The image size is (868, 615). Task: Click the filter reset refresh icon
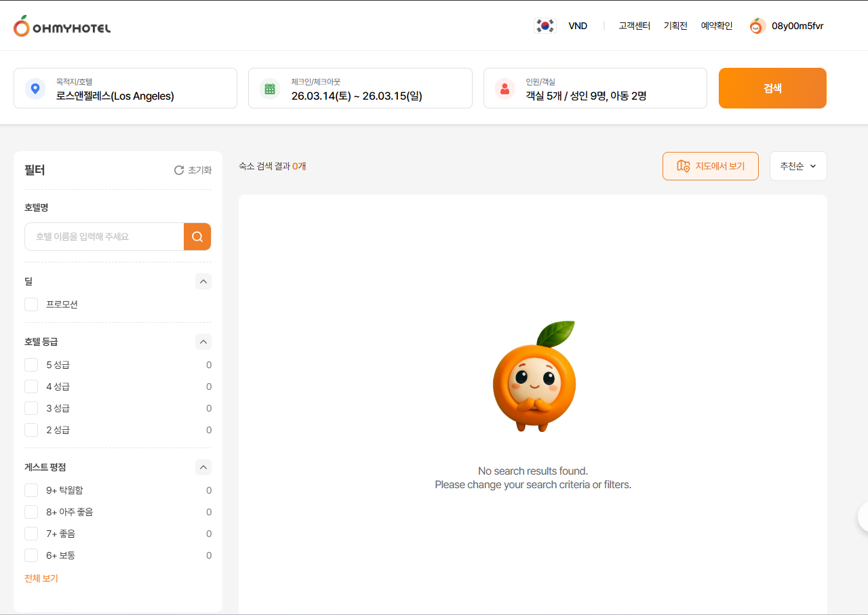point(179,170)
